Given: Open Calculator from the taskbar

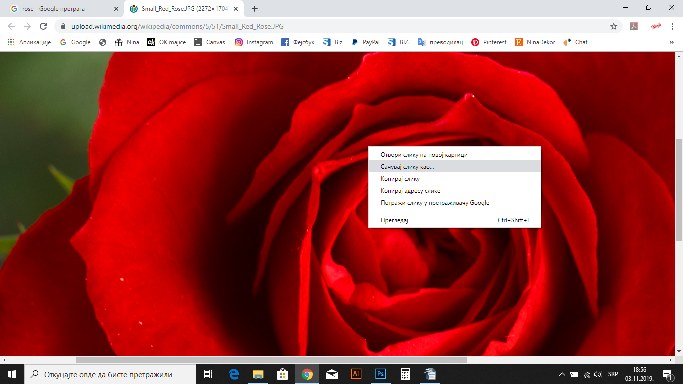Looking at the screenshot, I should coord(405,374).
